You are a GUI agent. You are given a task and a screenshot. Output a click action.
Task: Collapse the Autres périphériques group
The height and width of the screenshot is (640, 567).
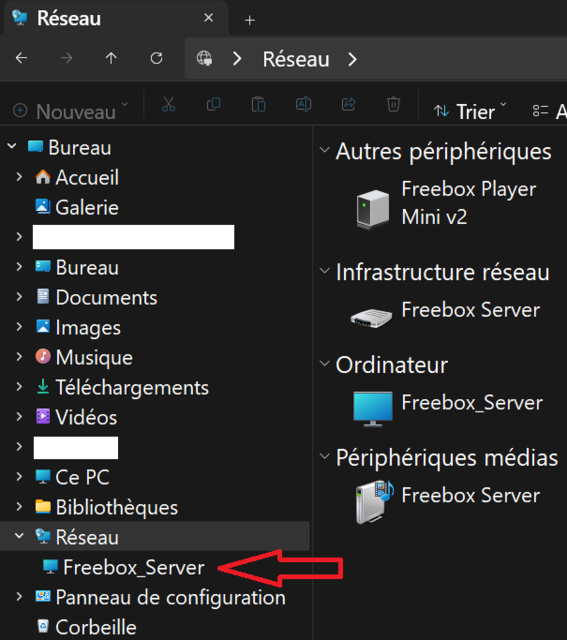325,150
